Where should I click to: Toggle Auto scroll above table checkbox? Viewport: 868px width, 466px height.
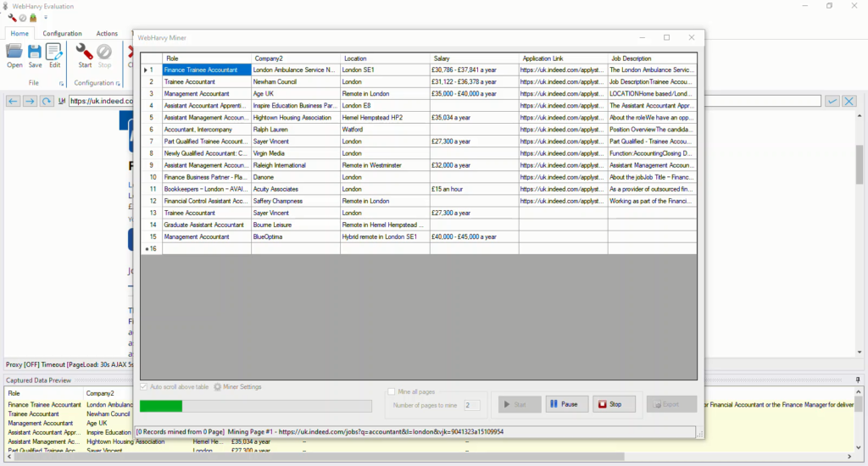143,387
